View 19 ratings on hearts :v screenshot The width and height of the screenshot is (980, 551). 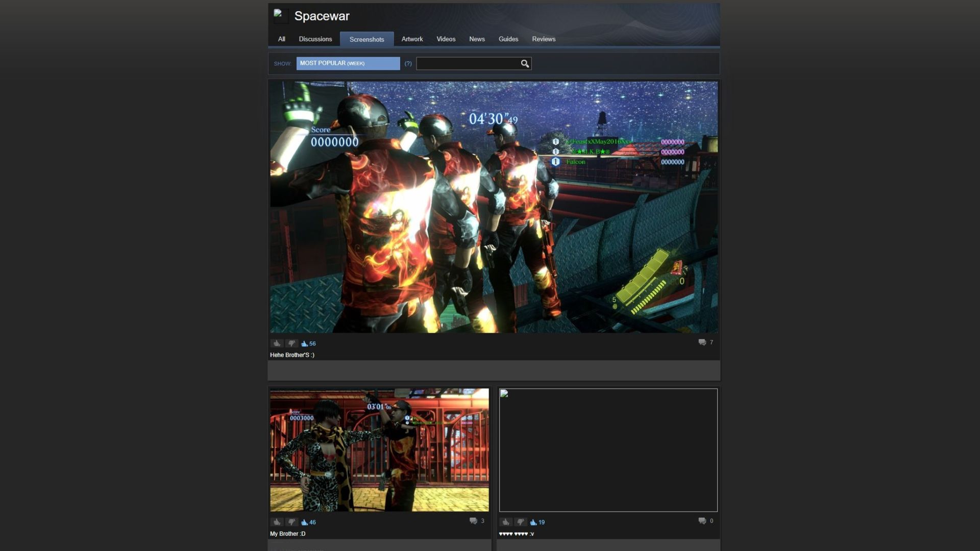click(x=537, y=522)
